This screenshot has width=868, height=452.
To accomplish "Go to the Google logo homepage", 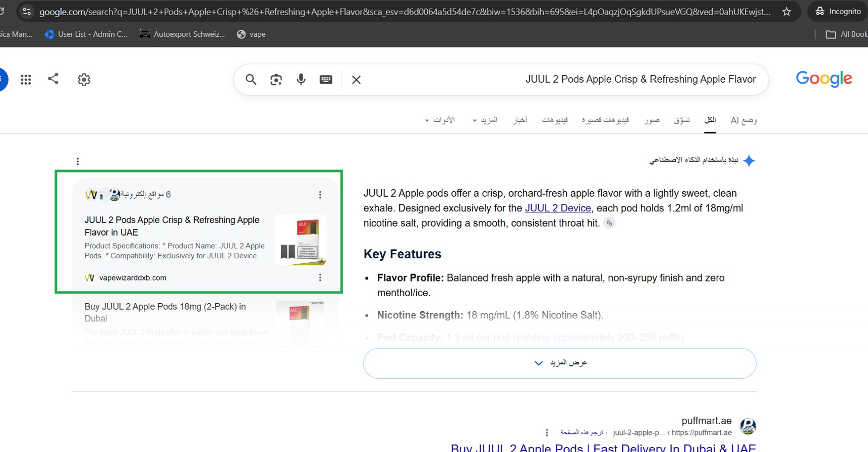I will (x=824, y=79).
